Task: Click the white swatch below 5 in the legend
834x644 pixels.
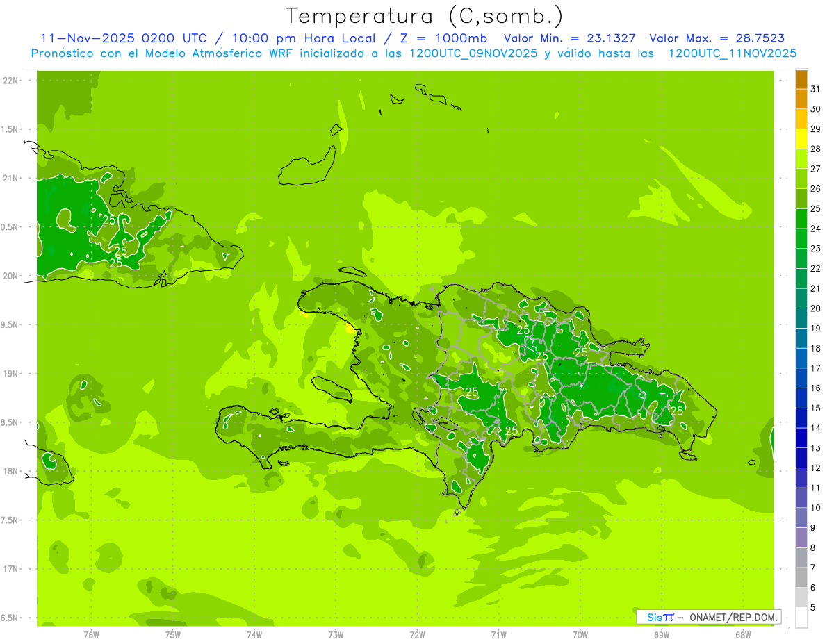Action: (x=801, y=618)
